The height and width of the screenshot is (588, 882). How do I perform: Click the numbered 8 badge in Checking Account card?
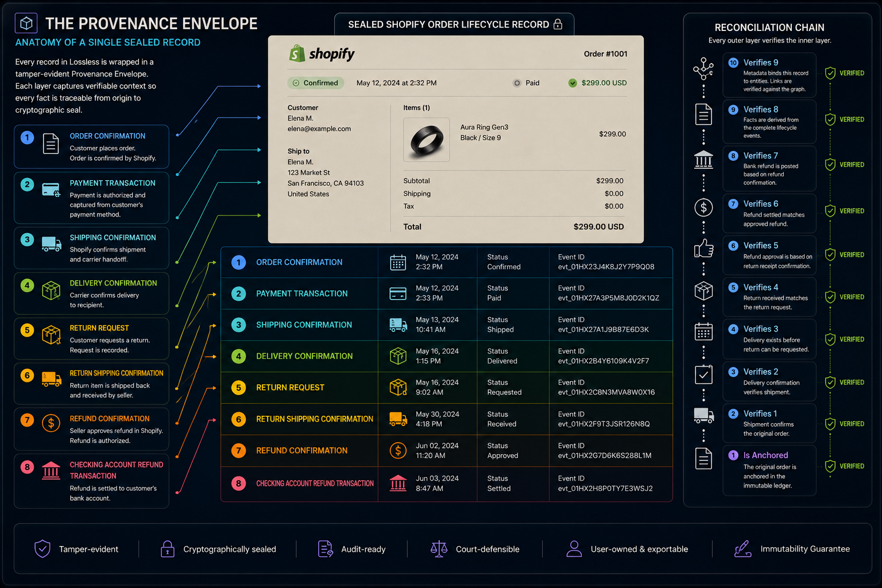point(27,467)
